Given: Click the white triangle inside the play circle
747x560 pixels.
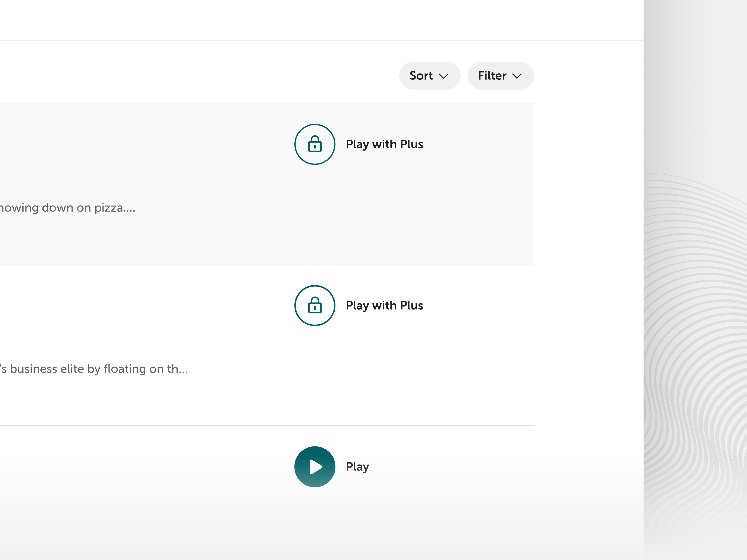Looking at the screenshot, I should tap(315, 467).
